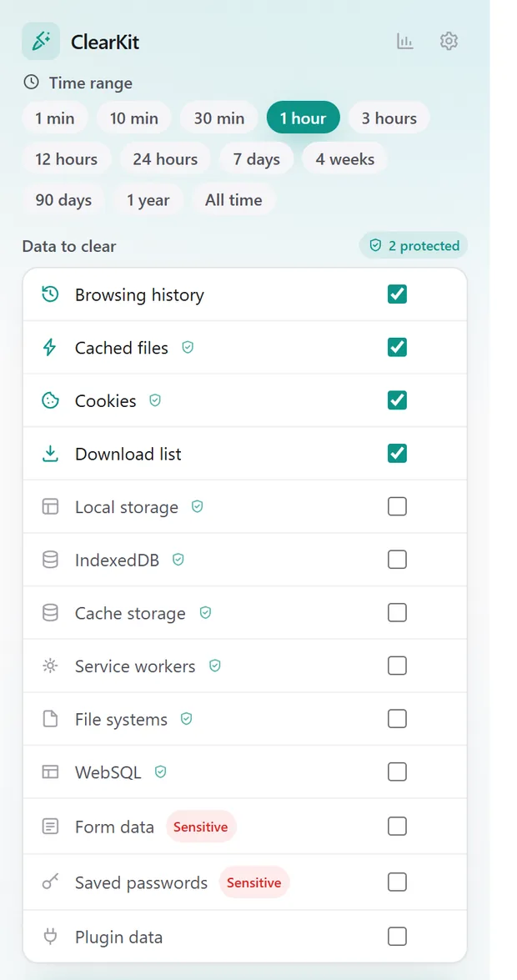Click the IndexedDB database icon

pyautogui.click(x=50, y=560)
